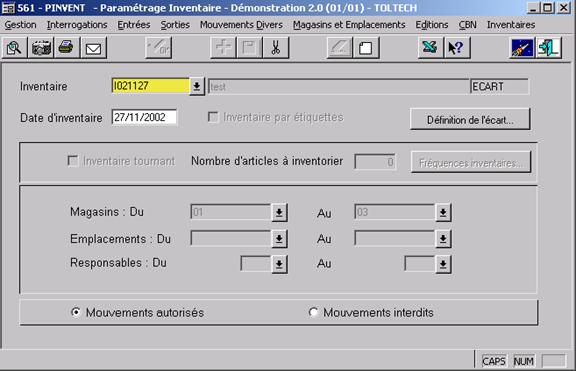Open the Interrogations menu
Screen dimensions: 576x371
click(x=77, y=25)
